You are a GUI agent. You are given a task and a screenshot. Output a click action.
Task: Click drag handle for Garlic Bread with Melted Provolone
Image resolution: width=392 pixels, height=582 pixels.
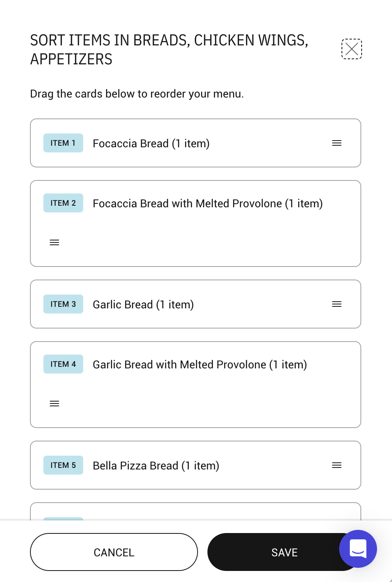[54, 404]
